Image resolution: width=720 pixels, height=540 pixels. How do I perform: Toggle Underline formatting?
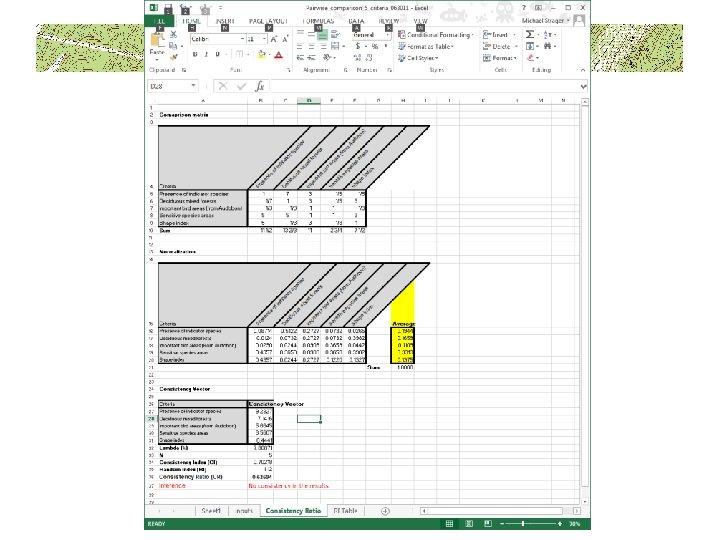[x=217, y=55]
